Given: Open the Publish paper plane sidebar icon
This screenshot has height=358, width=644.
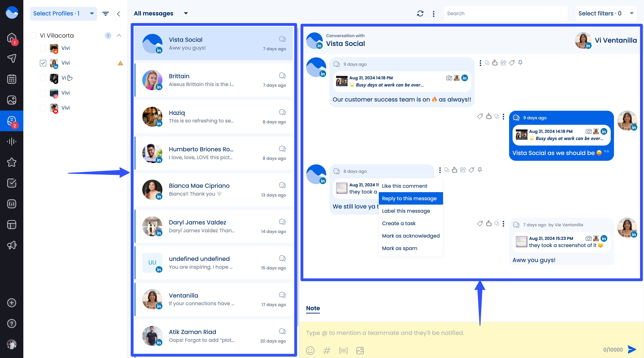Looking at the screenshot, I should (x=12, y=58).
